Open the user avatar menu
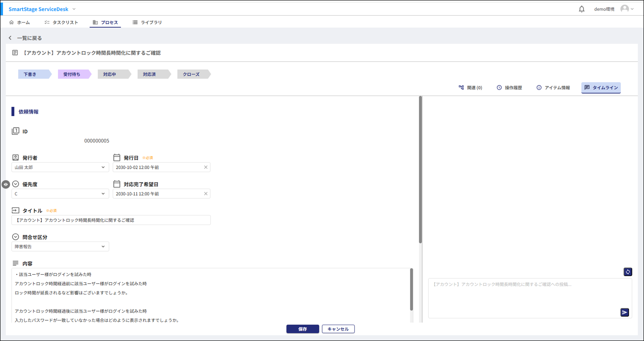Screen dimensions: 644x341 point(625,8)
